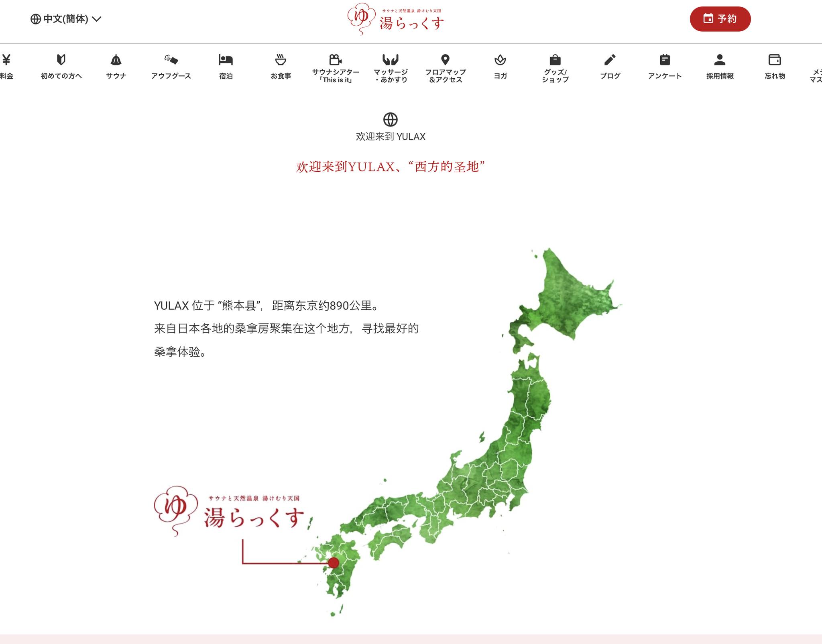Click the red location dot on Kumamoto
Viewport: 822px width, 644px height.
point(334,563)
